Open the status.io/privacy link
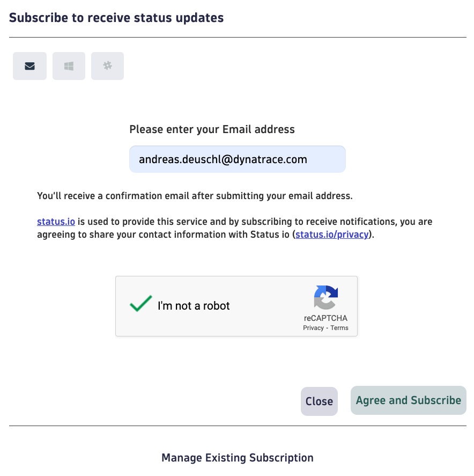Image resolution: width=474 pixels, height=476 pixels. (331, 234)
